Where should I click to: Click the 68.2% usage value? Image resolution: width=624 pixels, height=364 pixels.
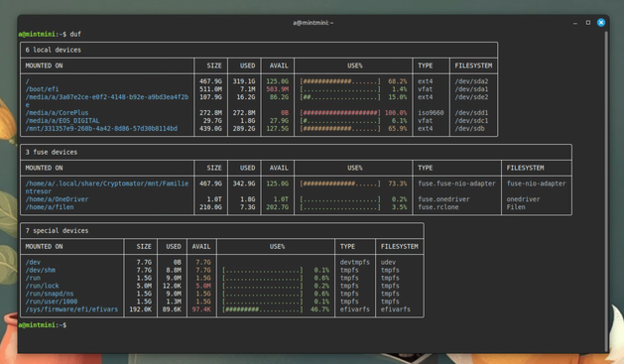tap(398, 81)
